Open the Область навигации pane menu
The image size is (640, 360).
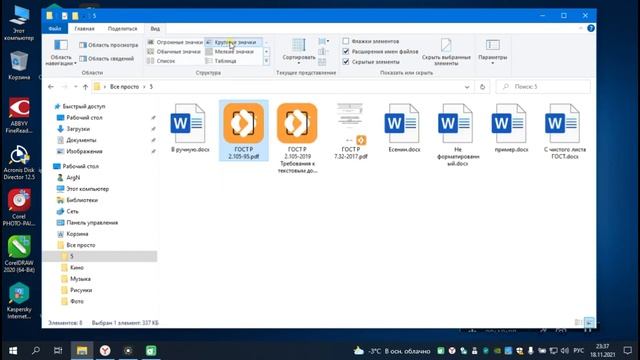(x=61, y=52)
